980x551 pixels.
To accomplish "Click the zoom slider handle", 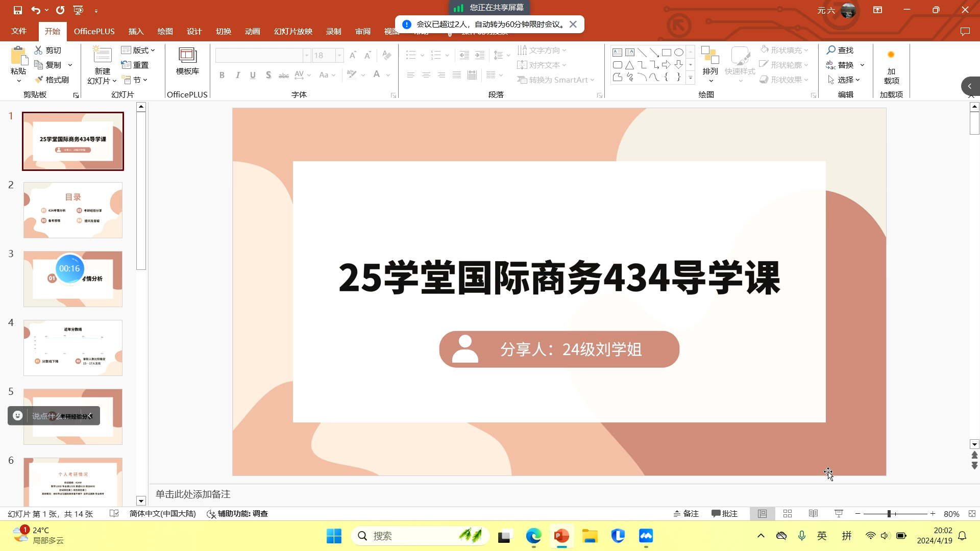I will point(889,514).
